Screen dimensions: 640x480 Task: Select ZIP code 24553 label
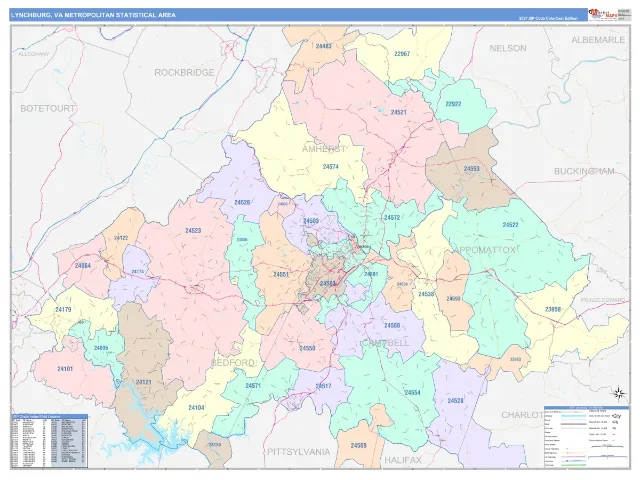point(471,169)
